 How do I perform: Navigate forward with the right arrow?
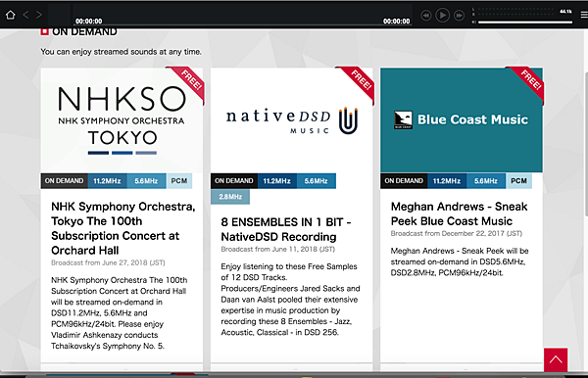(39, 15)
